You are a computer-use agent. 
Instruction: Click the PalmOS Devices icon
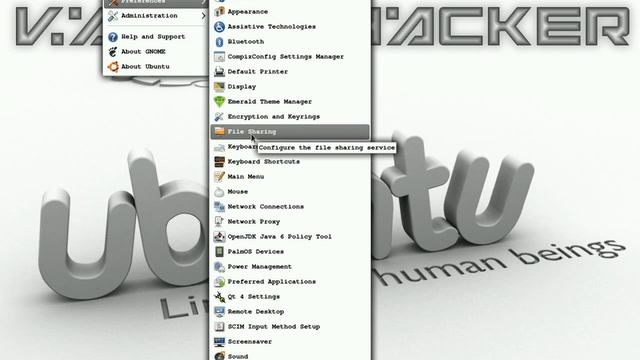(219, 251)
